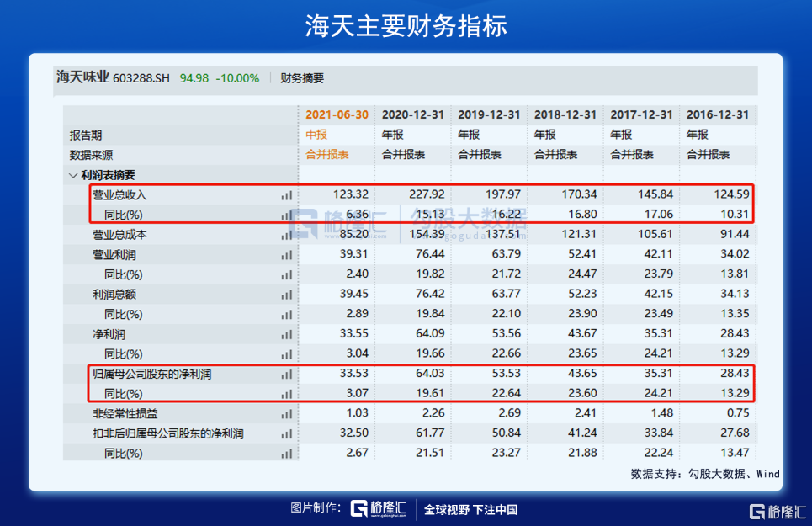Viewport: 812px width, 526px height.
Task: Click chart icon in 同比(%) row showing 2.89
Action: (x=287, y=314)
